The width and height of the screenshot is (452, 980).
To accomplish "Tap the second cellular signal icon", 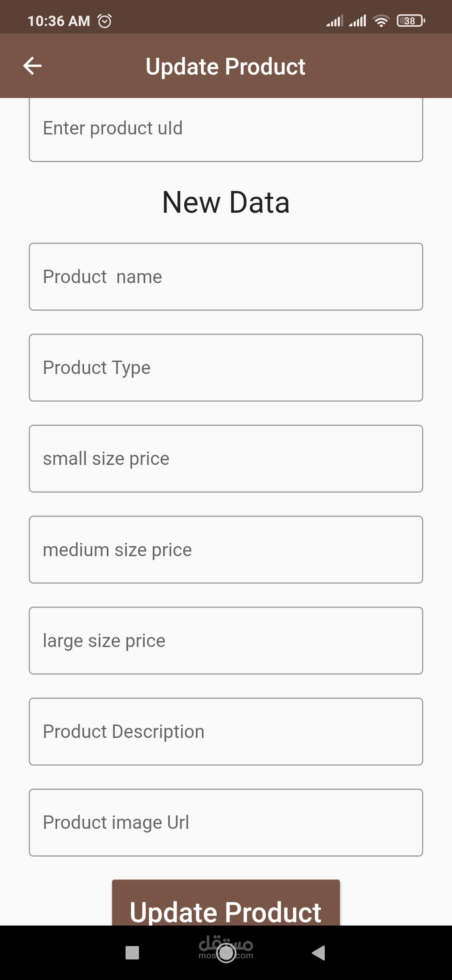I will (x=357, y=21).
